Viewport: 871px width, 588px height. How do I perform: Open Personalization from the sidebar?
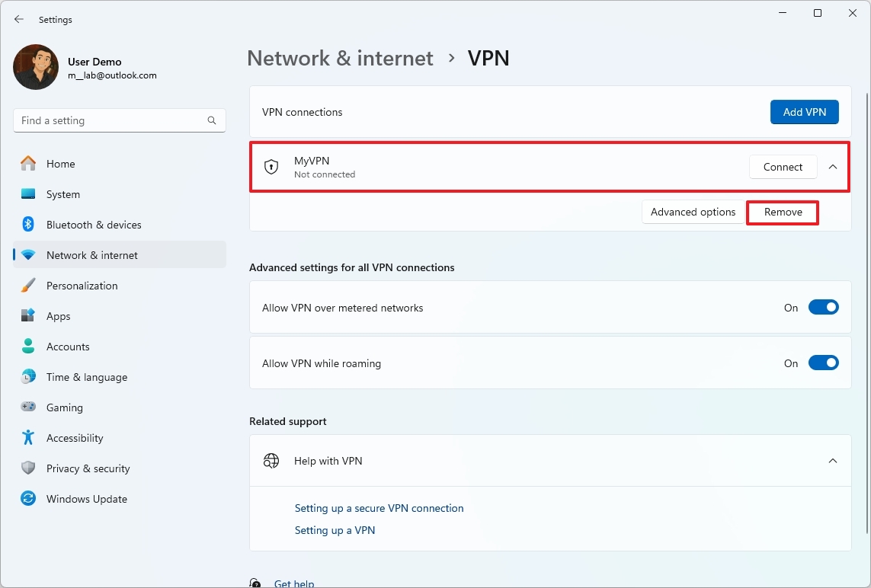(82, 286)
